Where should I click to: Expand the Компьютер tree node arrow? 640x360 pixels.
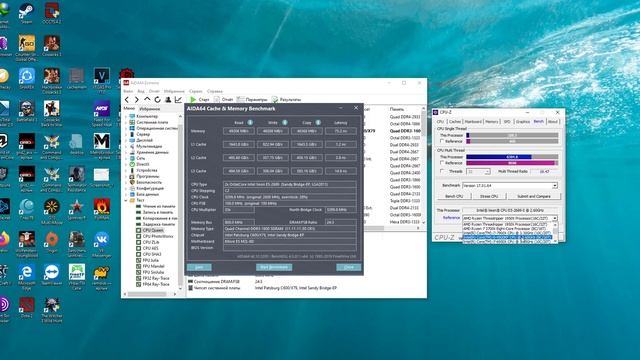pyautogui.click(x=126, y=116)
